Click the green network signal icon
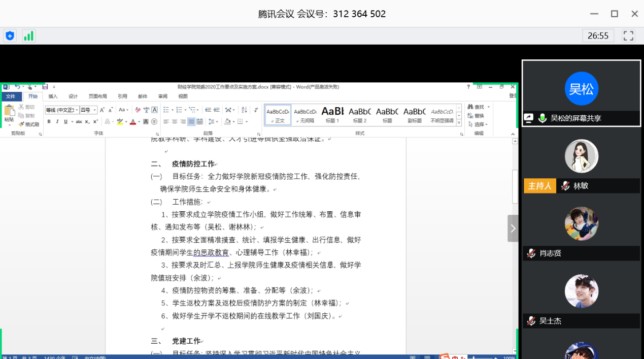 pyautogui.click(x=28, y=36)
